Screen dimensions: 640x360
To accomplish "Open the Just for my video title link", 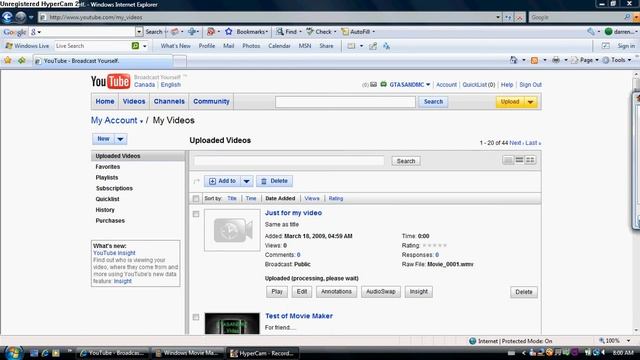I will point(293,213).
